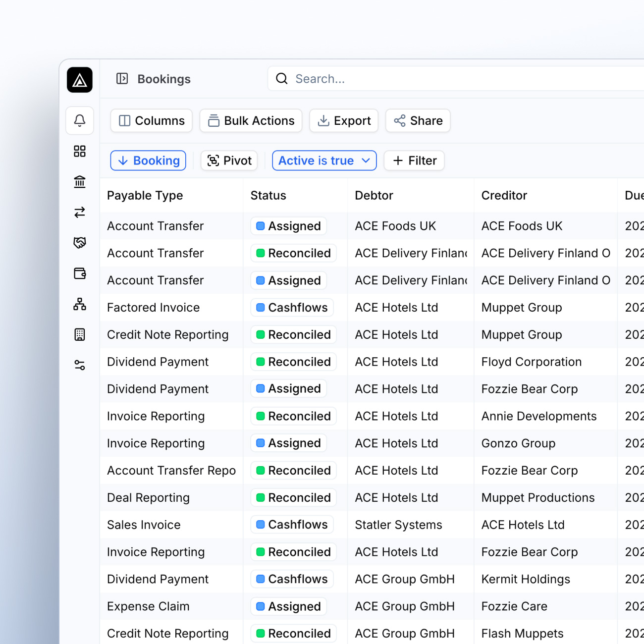Toggle the Pivot view
The image size is (644, 644).
[229, 161]
